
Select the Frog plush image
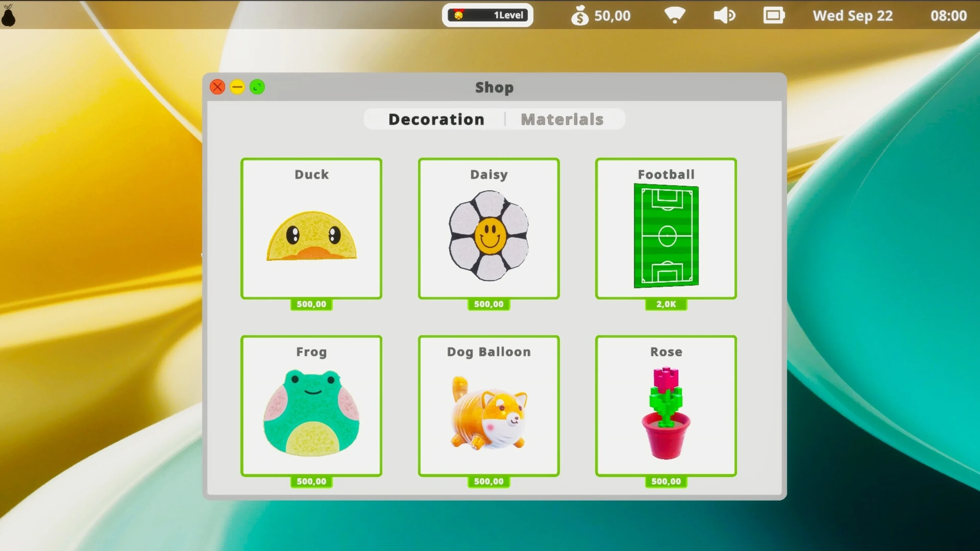(311, 412)
